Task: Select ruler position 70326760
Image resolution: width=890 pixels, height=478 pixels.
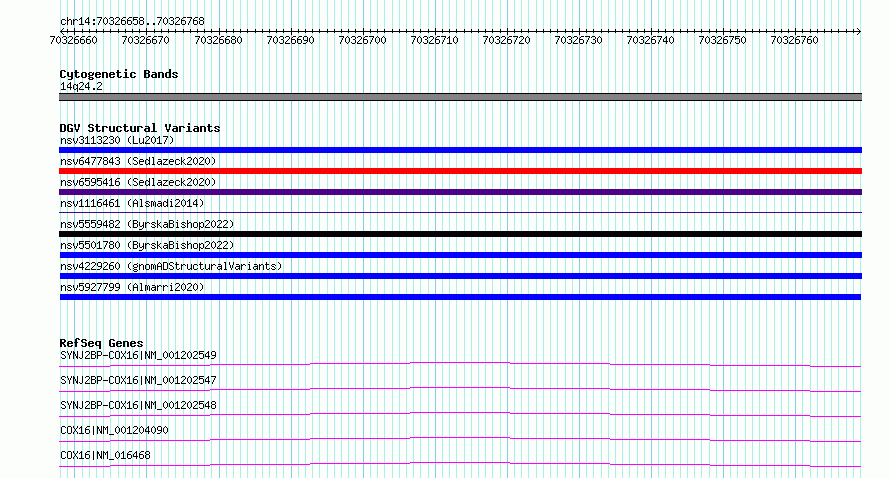Action: (795, 40)
